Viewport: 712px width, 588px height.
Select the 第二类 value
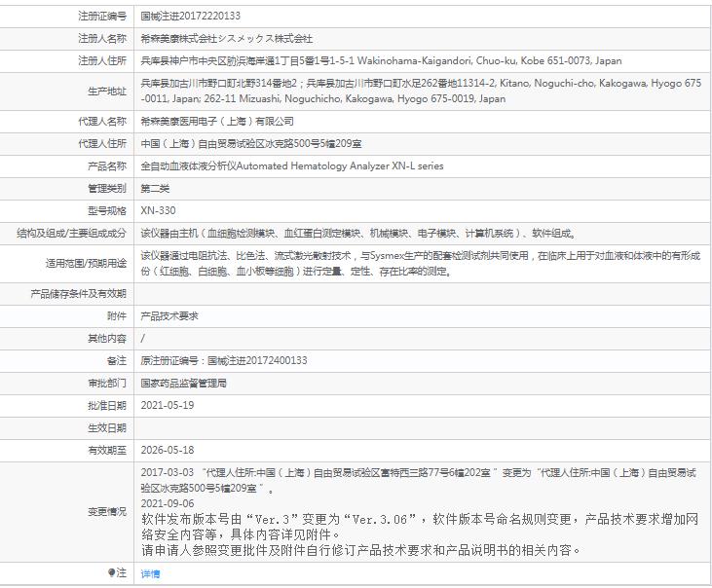[155, 188]
